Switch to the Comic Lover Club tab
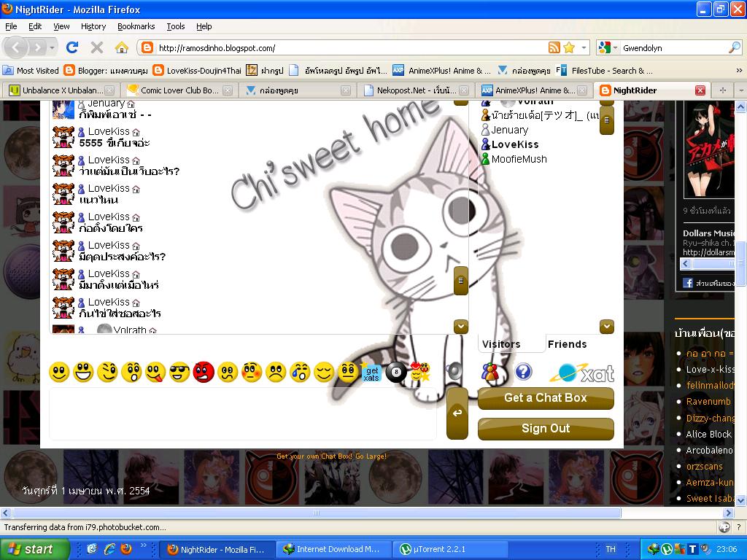Screen dimensions: 747x560 click(x=179, y=90)
